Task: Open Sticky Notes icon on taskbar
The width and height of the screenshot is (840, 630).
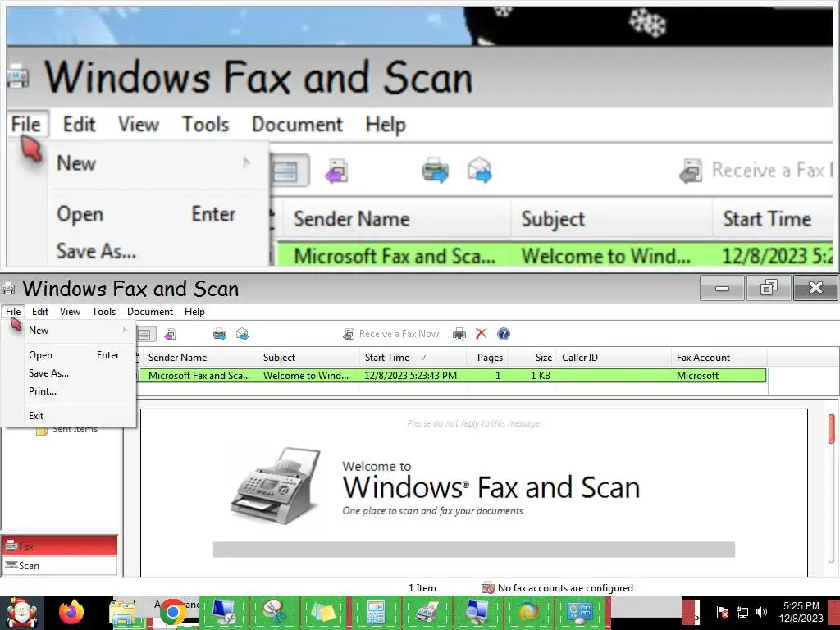Action: point(324,612)
